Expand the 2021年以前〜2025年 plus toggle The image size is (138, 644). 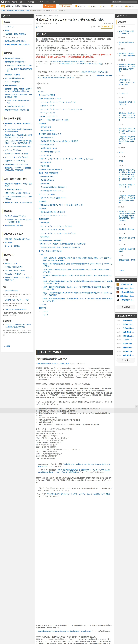4,37
